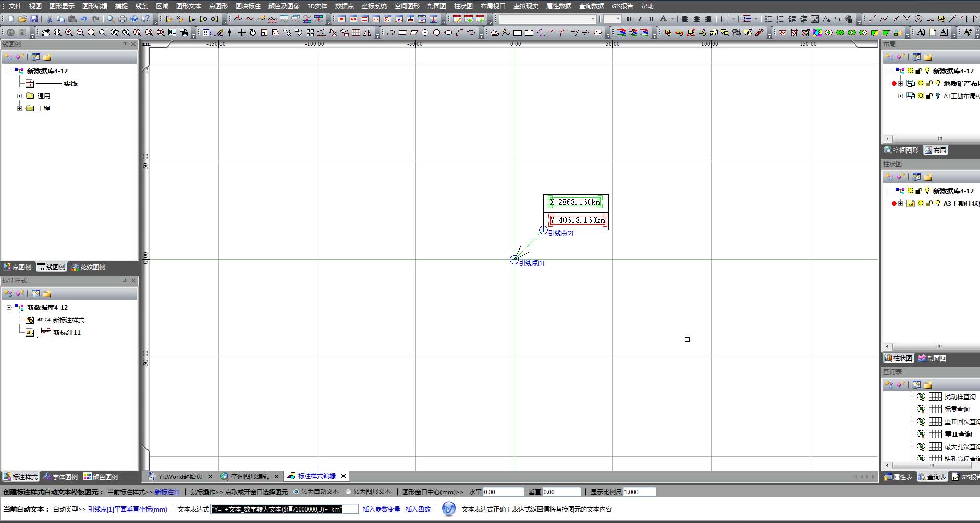The height and width of the screenshot is (523, 980).
Task: Click the Rotate circular arrow tool
Action: (x=253, y=32)
